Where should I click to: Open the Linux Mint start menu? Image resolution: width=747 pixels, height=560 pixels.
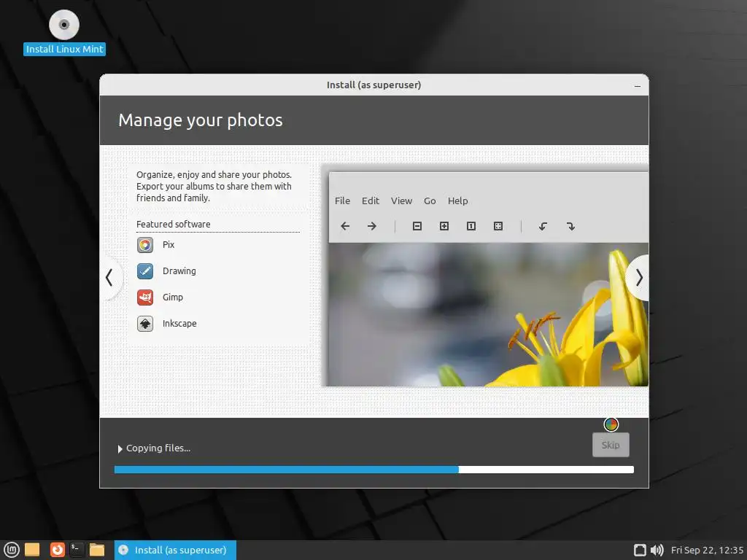[12, 550]
